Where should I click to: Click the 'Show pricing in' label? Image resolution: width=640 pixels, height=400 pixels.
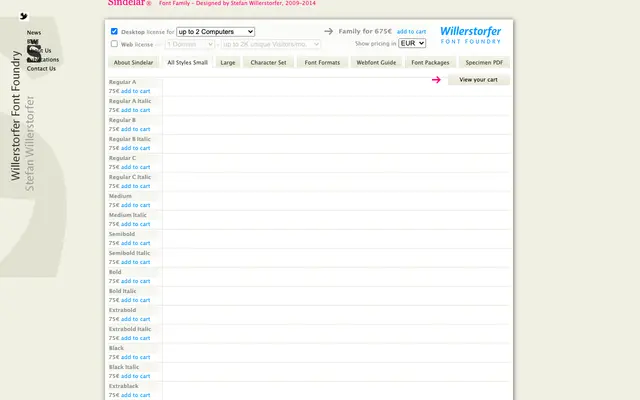pyautogui.click(x=376, y=43)
